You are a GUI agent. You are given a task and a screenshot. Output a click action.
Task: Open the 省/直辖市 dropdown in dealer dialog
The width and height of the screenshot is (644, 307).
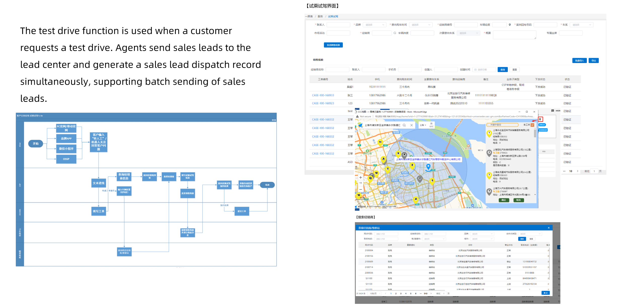coord(434,239)
